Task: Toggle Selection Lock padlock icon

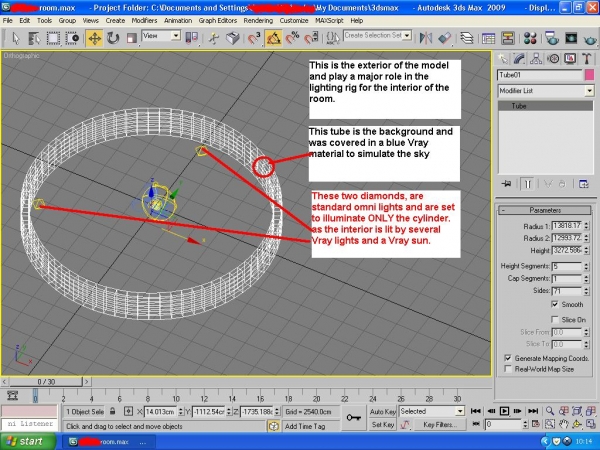Action: [112, 411]
